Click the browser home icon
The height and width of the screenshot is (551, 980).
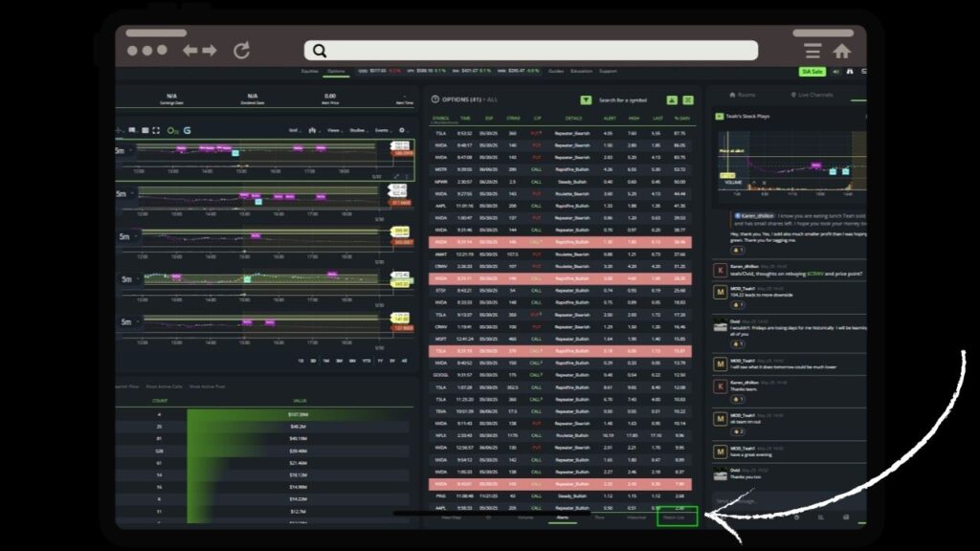[x=842, y=51]
